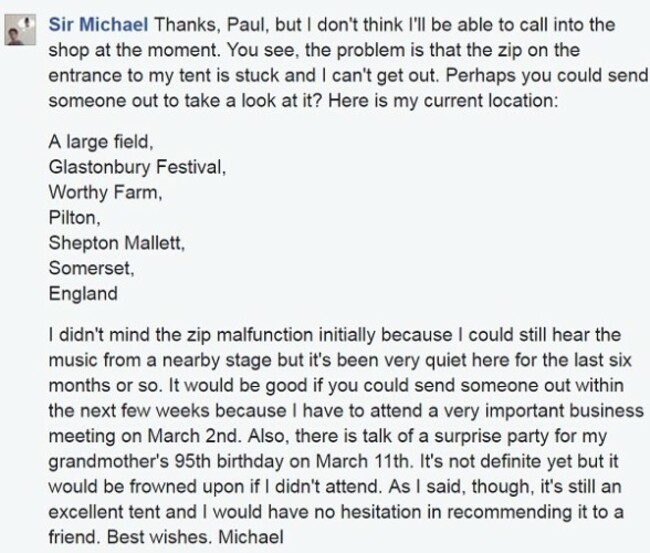Select the "Worthy Farm," line
Image resolution: width=650 pixels, height=553 pixels.
click(105, 193)
